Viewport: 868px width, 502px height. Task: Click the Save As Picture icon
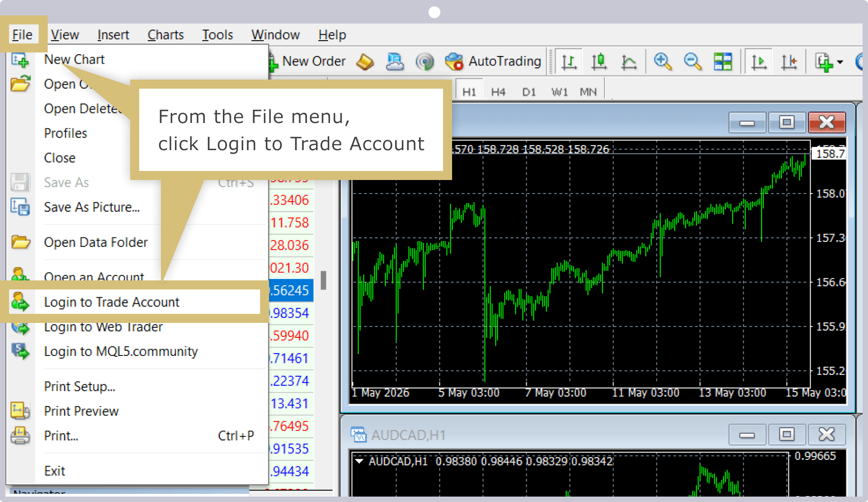click(x=20, y=207)
